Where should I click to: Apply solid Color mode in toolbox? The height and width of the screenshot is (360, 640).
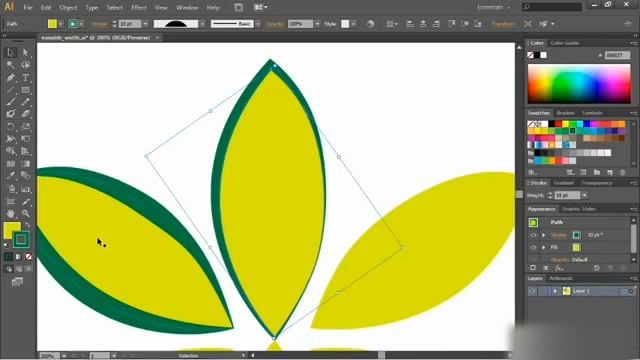[9, 257]
